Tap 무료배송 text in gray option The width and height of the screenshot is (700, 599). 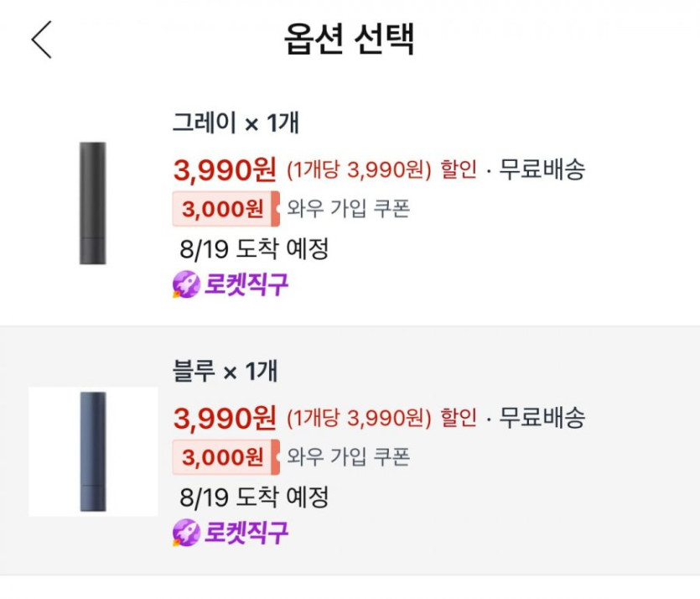click(x=542, y=169)
